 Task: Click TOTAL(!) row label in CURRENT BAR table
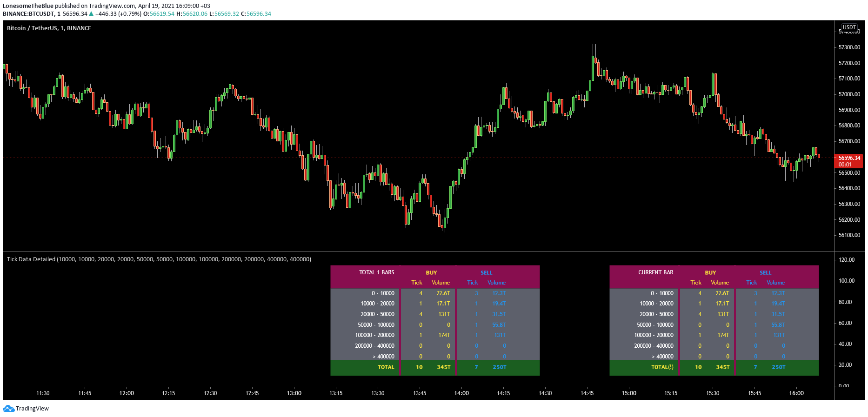[x=662, y=367]
